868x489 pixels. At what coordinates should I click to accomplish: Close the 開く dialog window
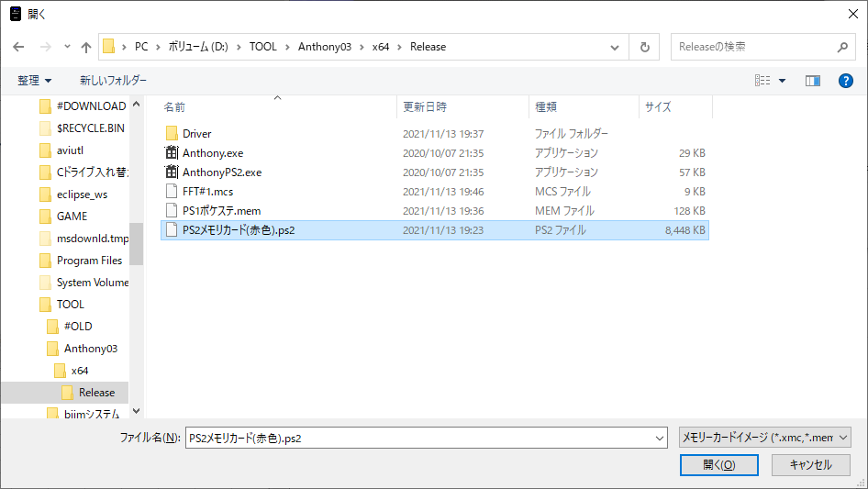coord(853,14)
